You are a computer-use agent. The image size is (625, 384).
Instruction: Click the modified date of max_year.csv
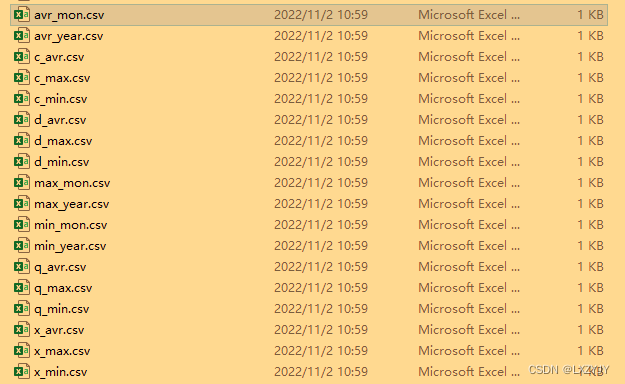(x=321, y=204)
